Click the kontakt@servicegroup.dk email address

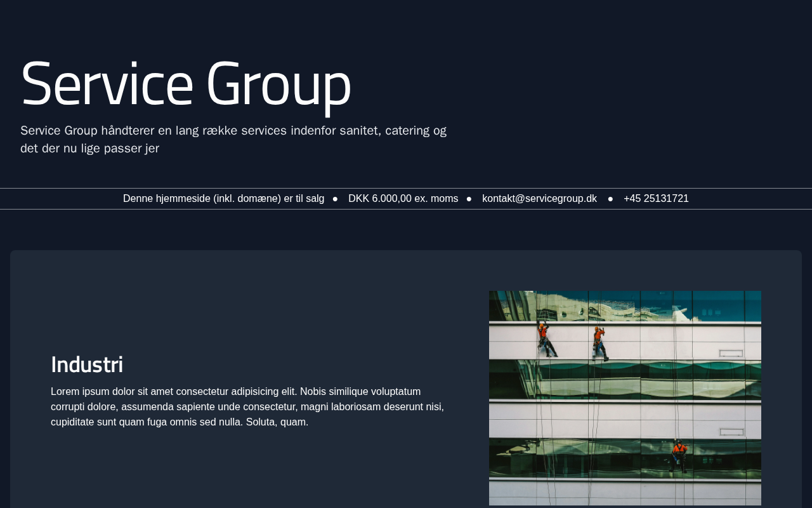pos(539,199)
